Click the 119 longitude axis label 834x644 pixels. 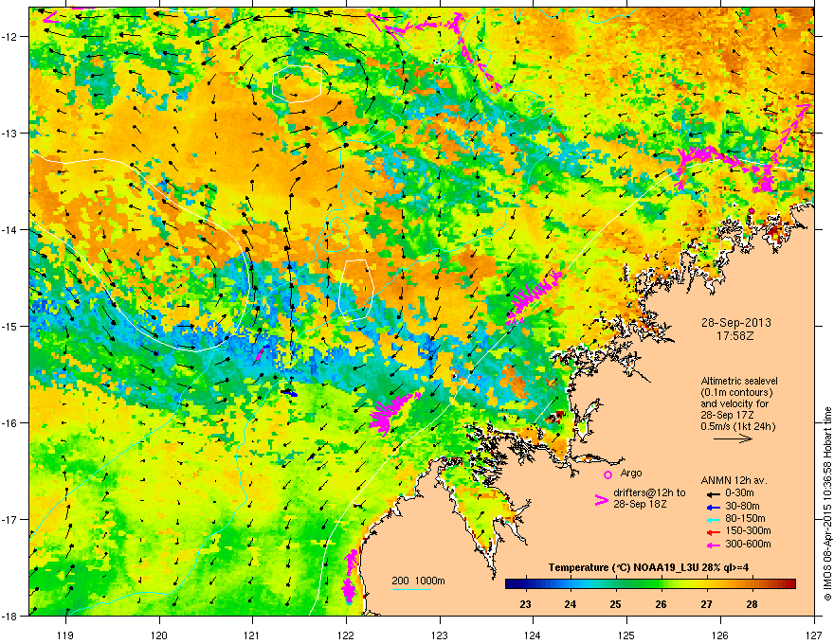pos(65,635)
